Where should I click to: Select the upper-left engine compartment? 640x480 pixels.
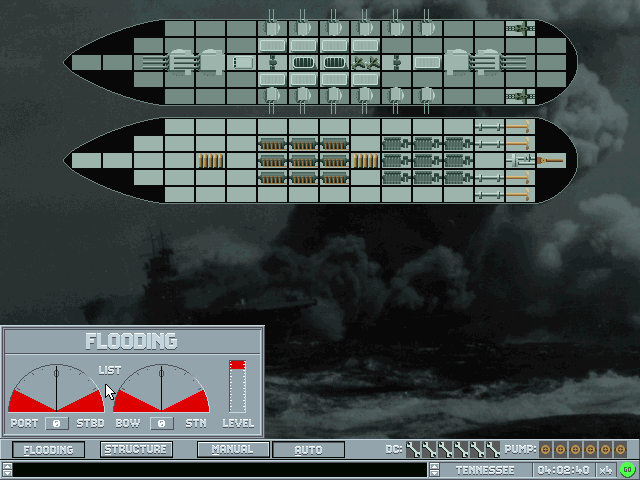(396, 144)
